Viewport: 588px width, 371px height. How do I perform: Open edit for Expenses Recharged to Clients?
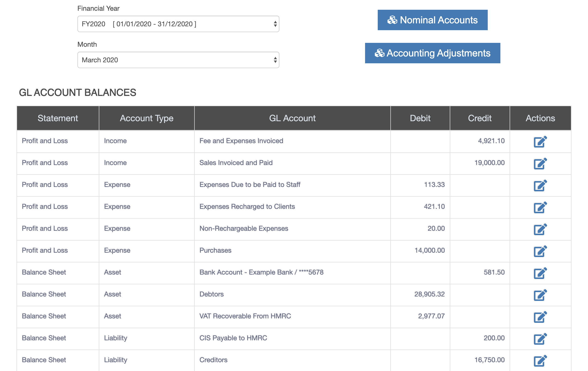pyautogui.click(x=540, y=207)
